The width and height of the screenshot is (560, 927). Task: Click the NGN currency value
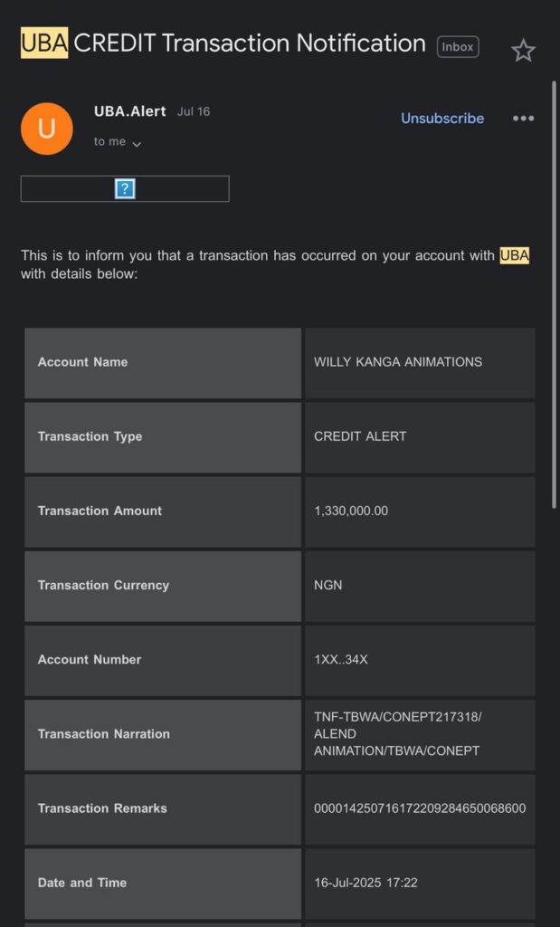tap(328, 585)
